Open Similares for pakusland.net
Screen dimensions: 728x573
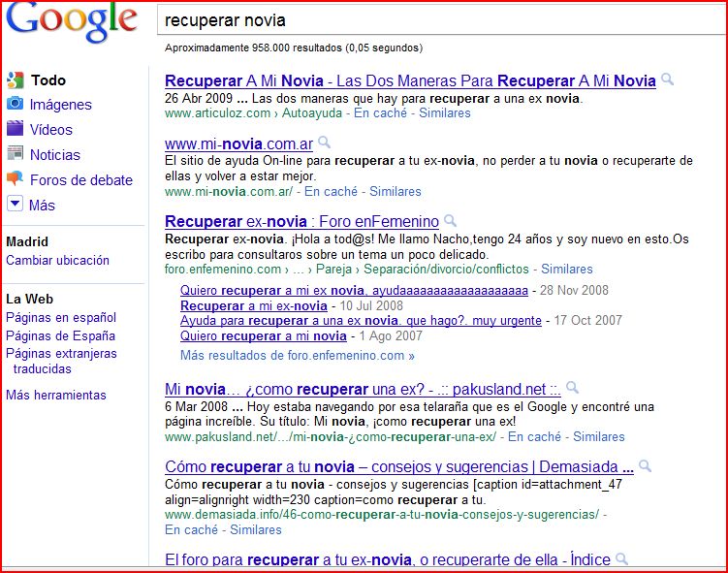pyautogui.click(x=599, y=436)
